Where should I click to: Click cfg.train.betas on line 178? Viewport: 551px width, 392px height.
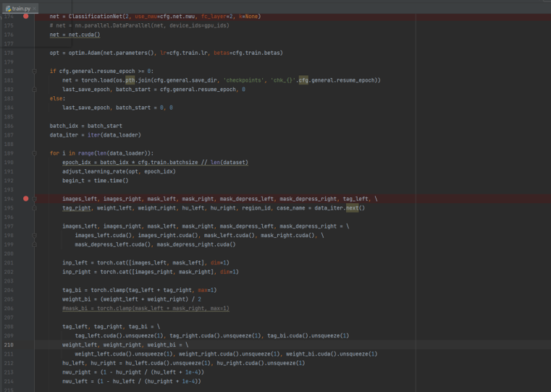point(256,53)
